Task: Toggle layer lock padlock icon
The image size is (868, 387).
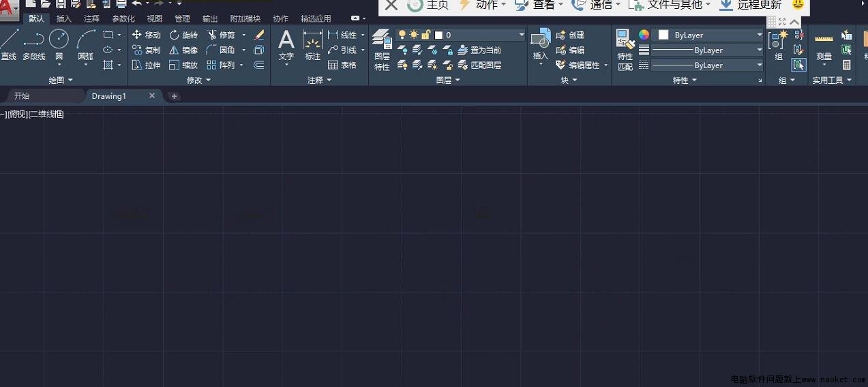Action: [x=425, y=35]
